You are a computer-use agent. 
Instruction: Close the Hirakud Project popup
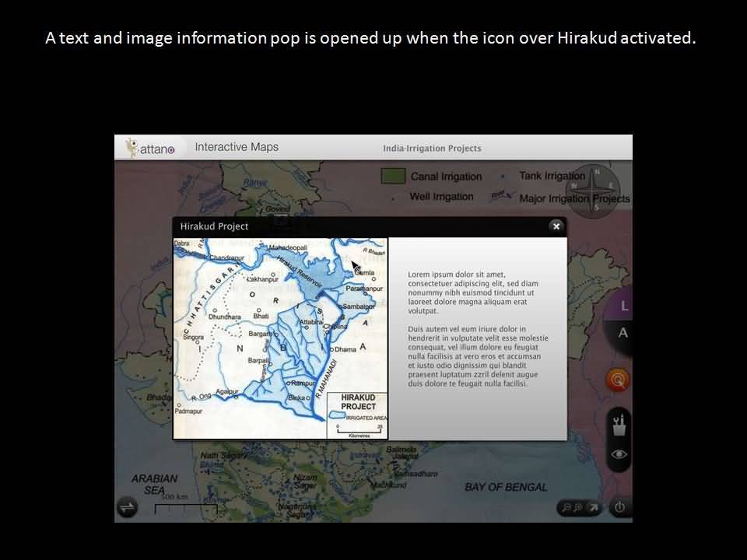pyautogui.click(x=556, y=226)
